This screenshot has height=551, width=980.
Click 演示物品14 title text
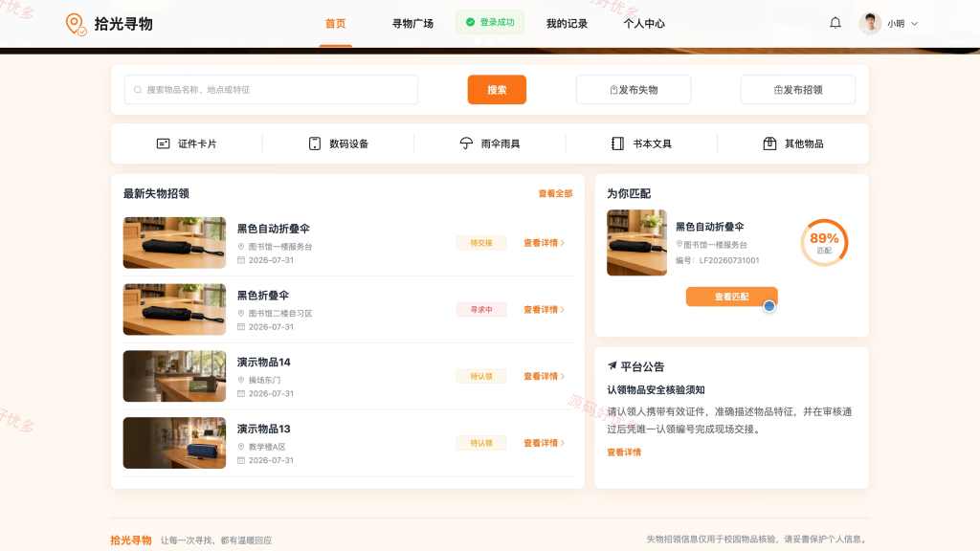point(264,363)
